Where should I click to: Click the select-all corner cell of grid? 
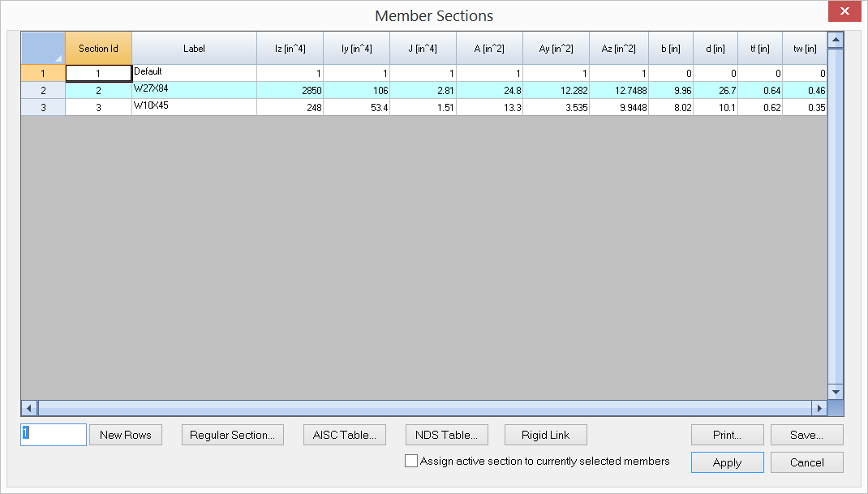43,49
